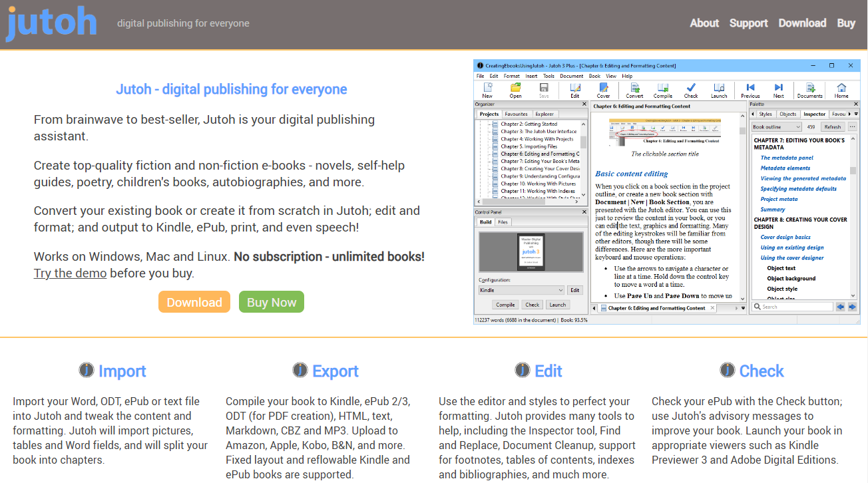The height and width of the screenshot is (483, 868).
Task: Click The metadata panel outline entry
Action: coord(787,158)
